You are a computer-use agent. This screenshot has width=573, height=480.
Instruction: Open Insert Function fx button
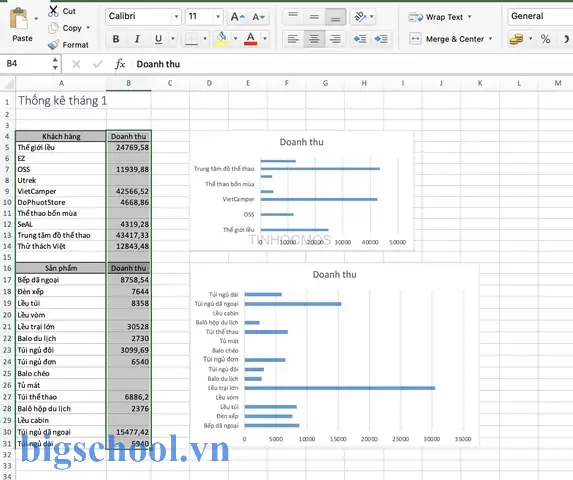(x=119, y=64)
